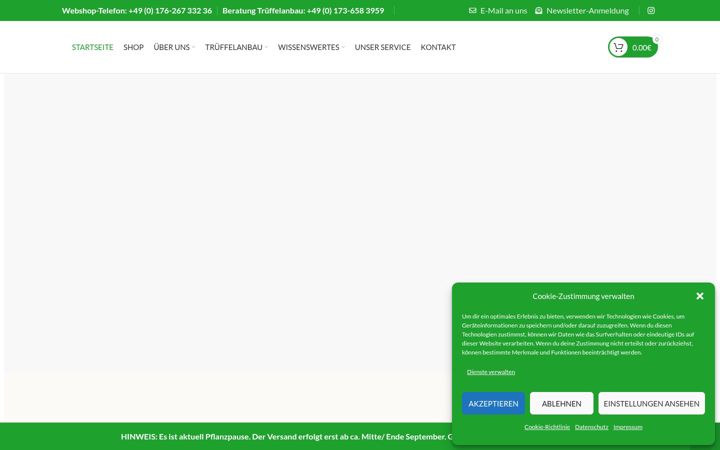Open the Impressum link
720x450 pixels.
(x=628, y=427)
